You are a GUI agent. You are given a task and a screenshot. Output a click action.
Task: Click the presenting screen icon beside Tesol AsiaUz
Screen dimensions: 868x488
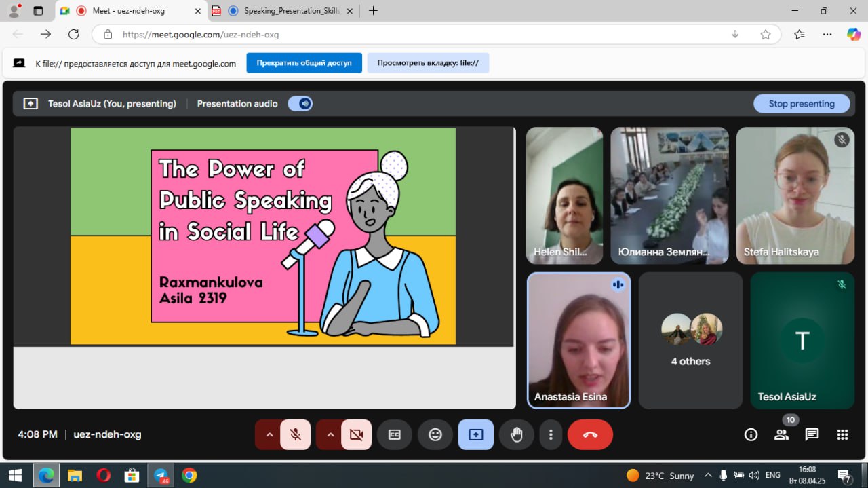click(x=31, y=104)
